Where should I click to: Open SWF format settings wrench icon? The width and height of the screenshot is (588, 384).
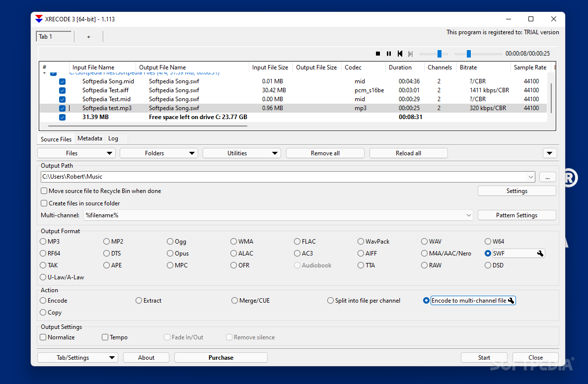click(x=540, y=253)
